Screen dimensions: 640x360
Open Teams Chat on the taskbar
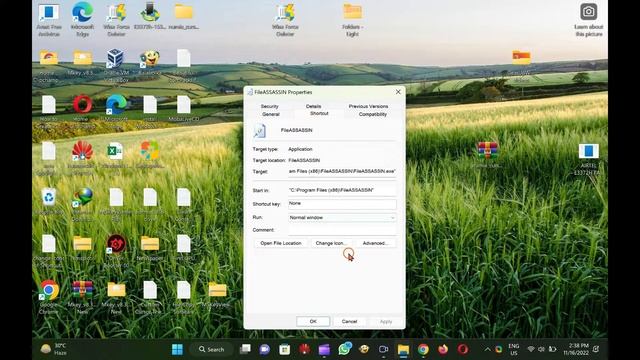264,349
